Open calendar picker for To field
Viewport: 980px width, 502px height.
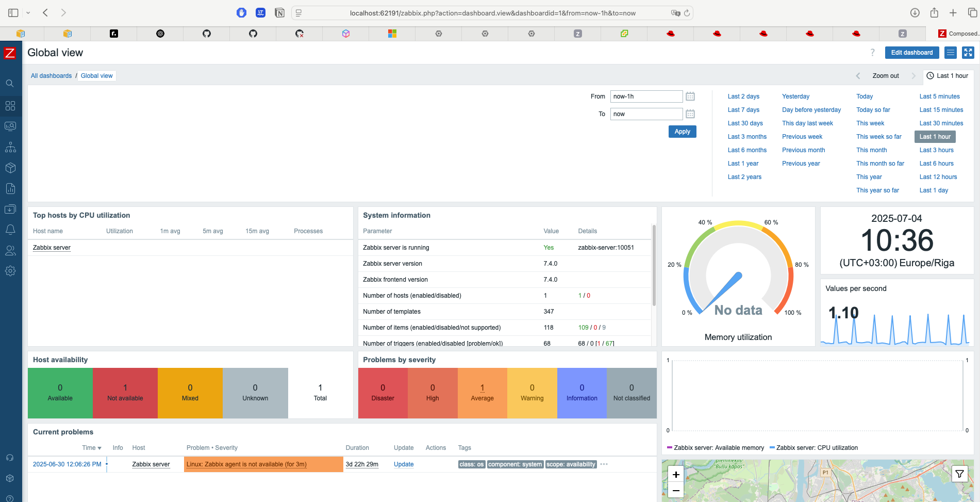[x=690, y=114]
